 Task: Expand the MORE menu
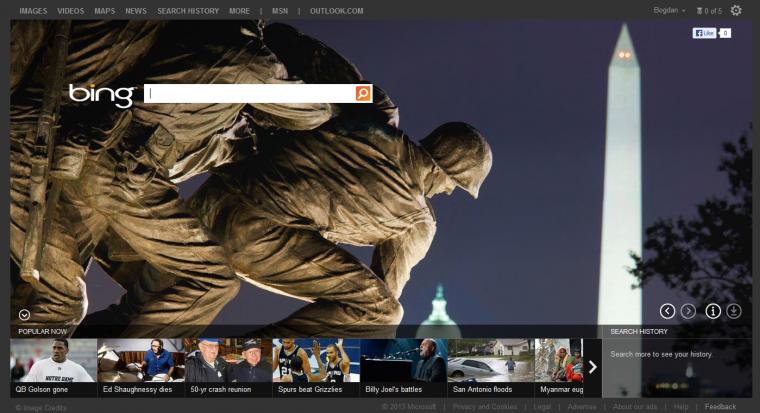tap(239, 11)
